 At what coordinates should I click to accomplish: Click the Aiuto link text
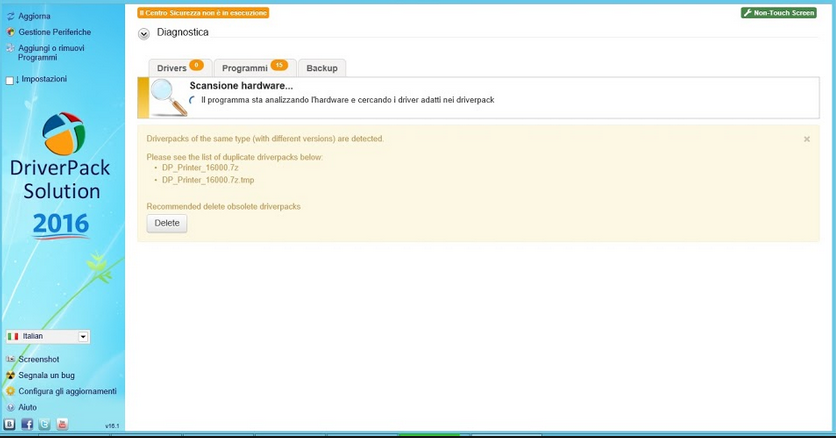[28, 407]
